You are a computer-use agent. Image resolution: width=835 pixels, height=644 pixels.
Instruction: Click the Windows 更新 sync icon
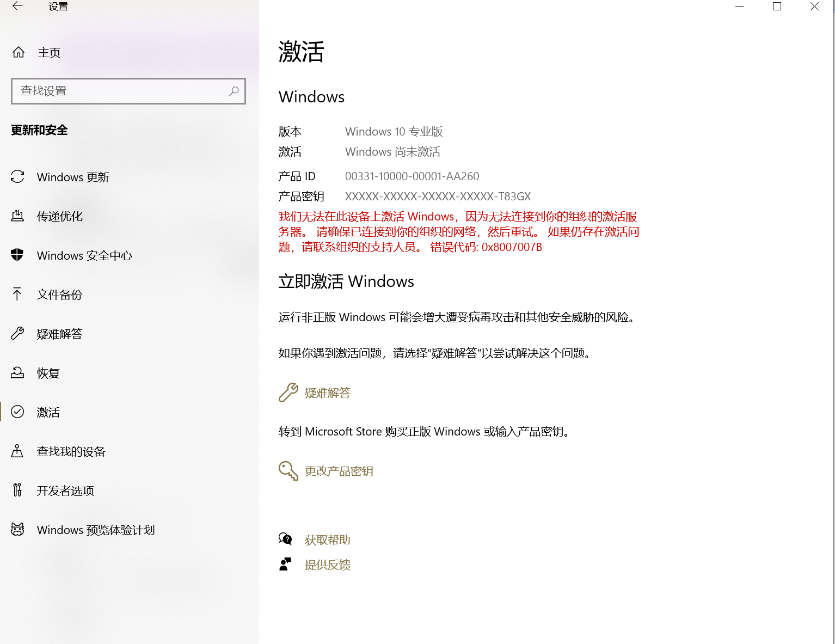click(17, 177)
